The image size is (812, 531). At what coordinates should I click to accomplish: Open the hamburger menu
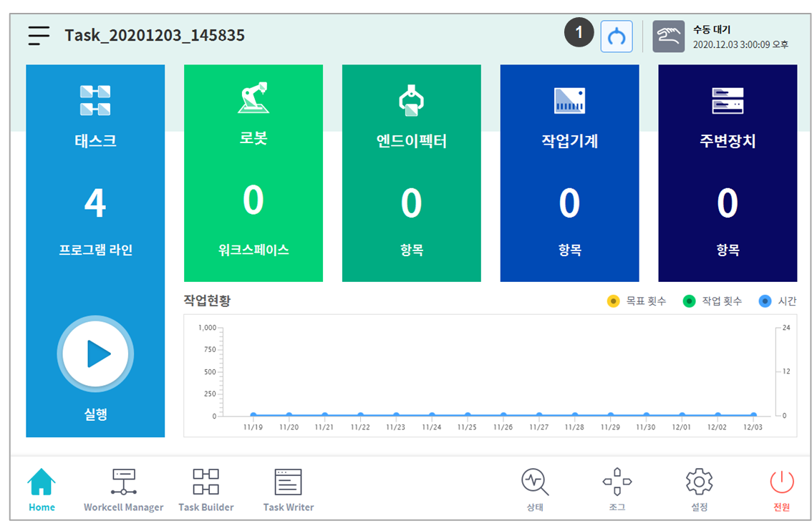coord(39,36)
